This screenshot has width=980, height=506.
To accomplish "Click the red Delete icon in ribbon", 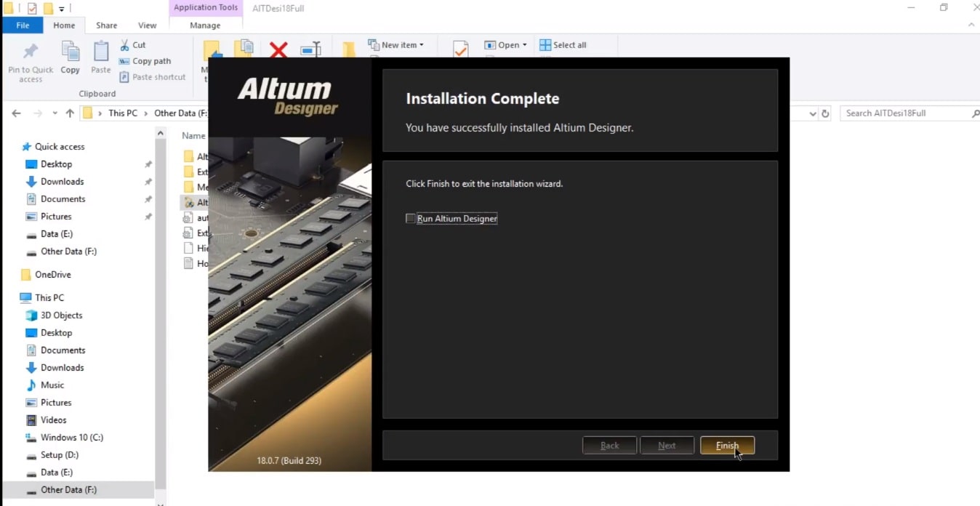I will [278, 49].
